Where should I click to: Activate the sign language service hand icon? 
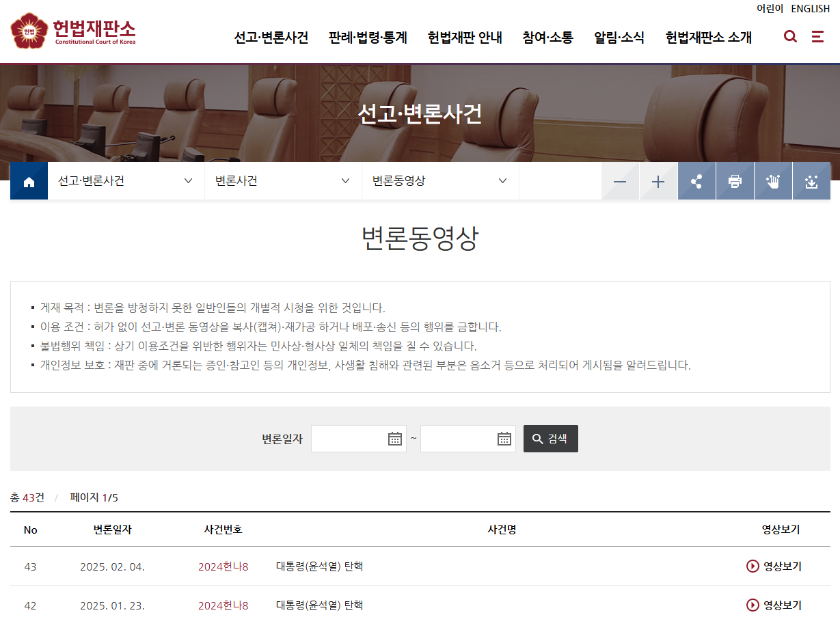[x=773, y=180]
